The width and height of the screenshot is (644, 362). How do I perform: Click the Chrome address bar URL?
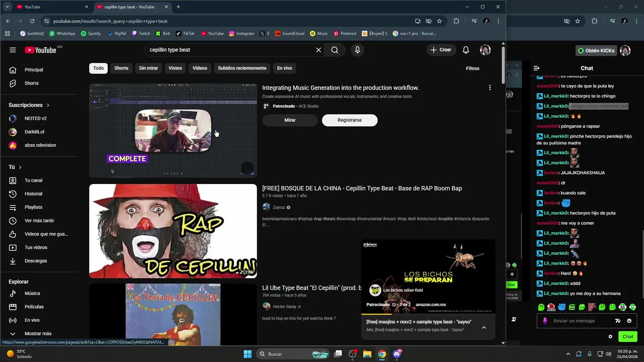[110, 21]
